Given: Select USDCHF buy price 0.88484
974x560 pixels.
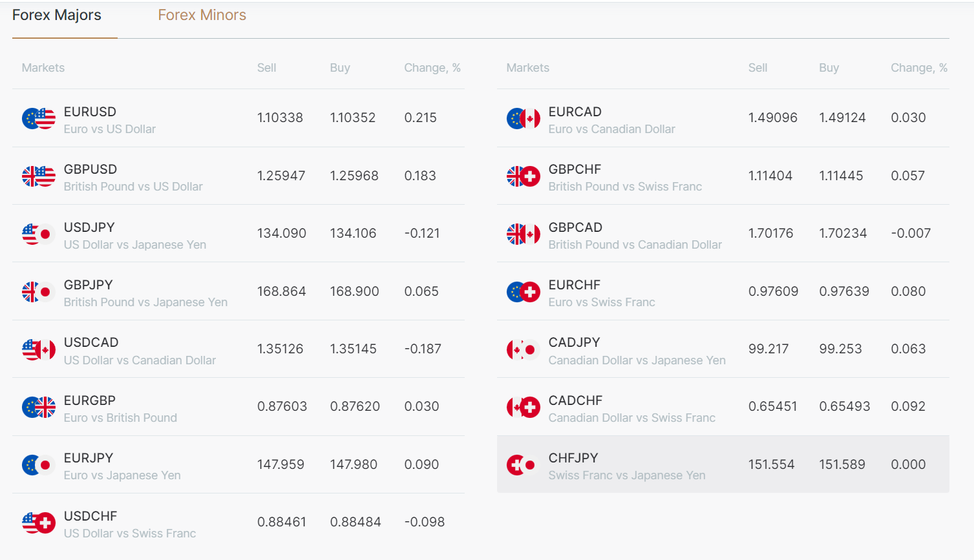Looking at the screenshot, I should tap(355, 522).
